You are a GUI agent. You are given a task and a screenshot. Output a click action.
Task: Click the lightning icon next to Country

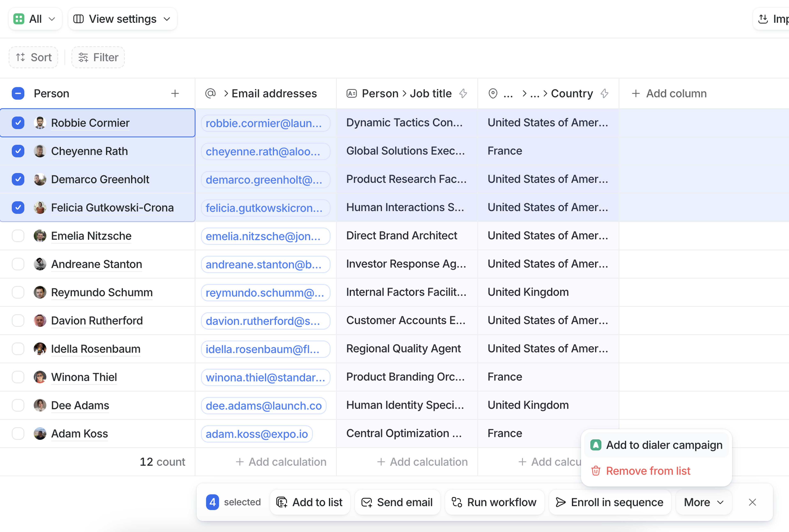coord(604,93)
